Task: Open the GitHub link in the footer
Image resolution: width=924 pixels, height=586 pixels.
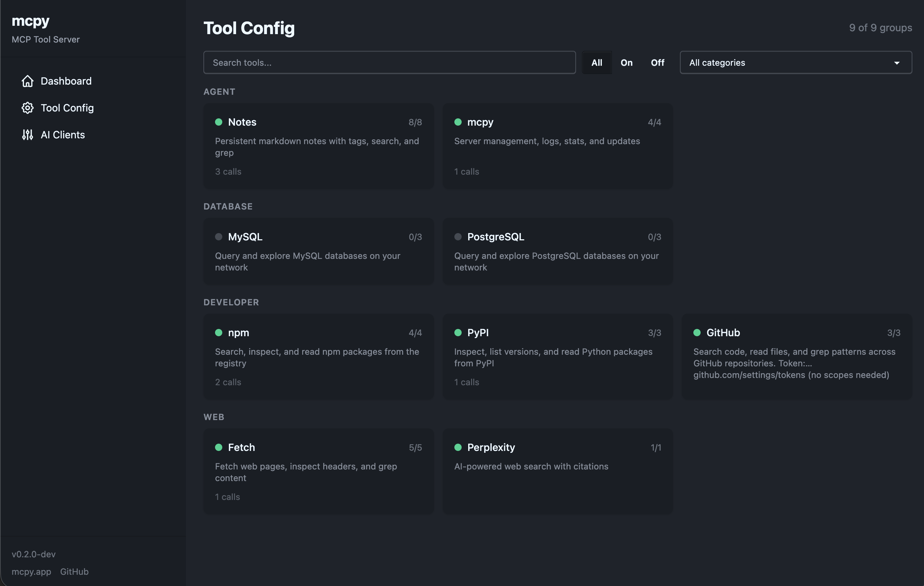Action: point(74,571)
